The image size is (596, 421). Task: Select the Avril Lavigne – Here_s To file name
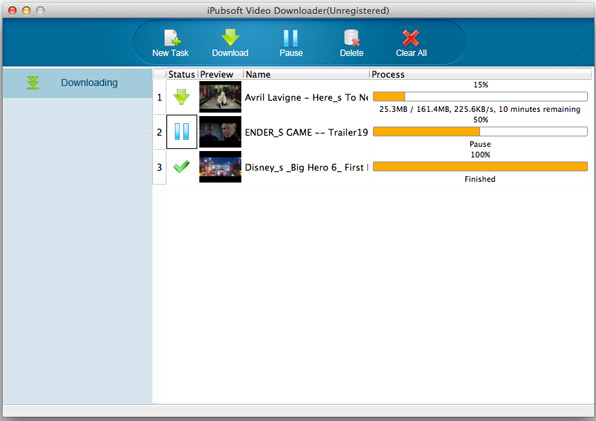coord(306,98)
